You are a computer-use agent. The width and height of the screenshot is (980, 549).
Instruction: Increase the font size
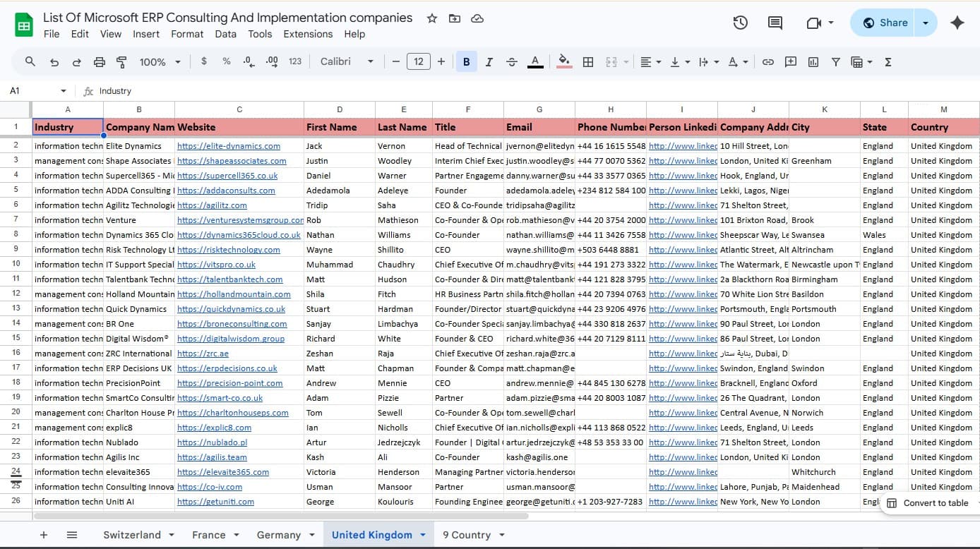441,61
